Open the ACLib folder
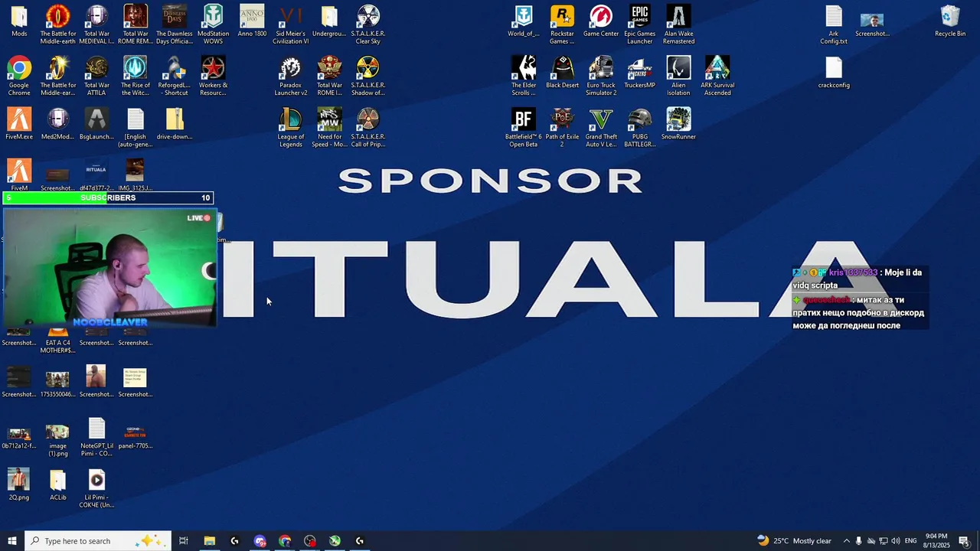Image resolution: width=980 pixels, height=551 pixels. pos(57,484)
